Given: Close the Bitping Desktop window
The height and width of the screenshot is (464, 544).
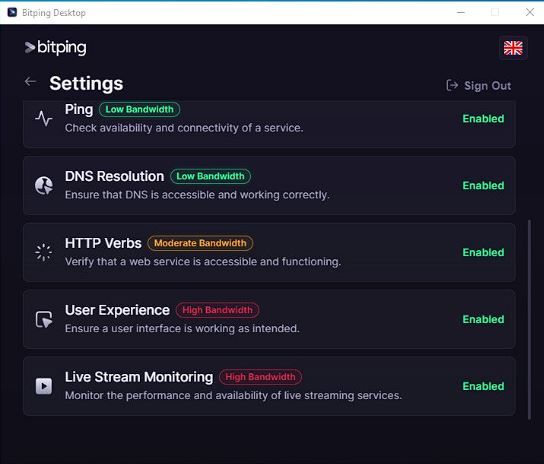Looking at the screenshot, I should click(530, 12).
